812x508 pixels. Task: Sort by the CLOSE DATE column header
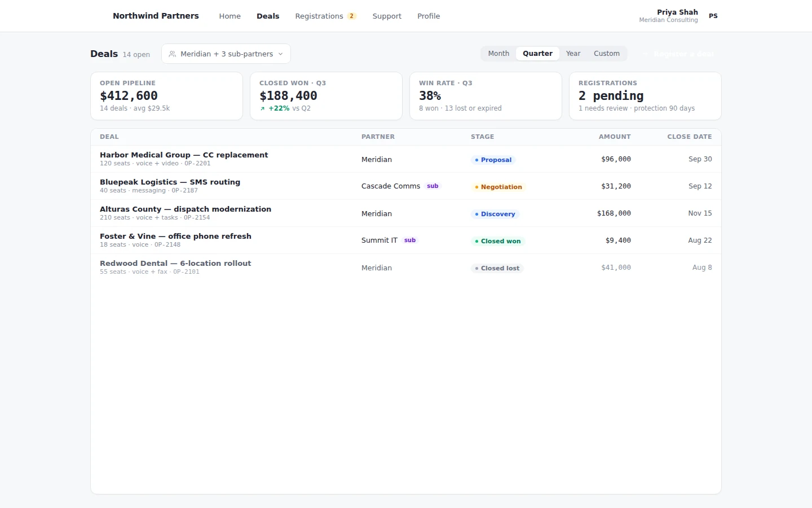click(x=690, y=137)
